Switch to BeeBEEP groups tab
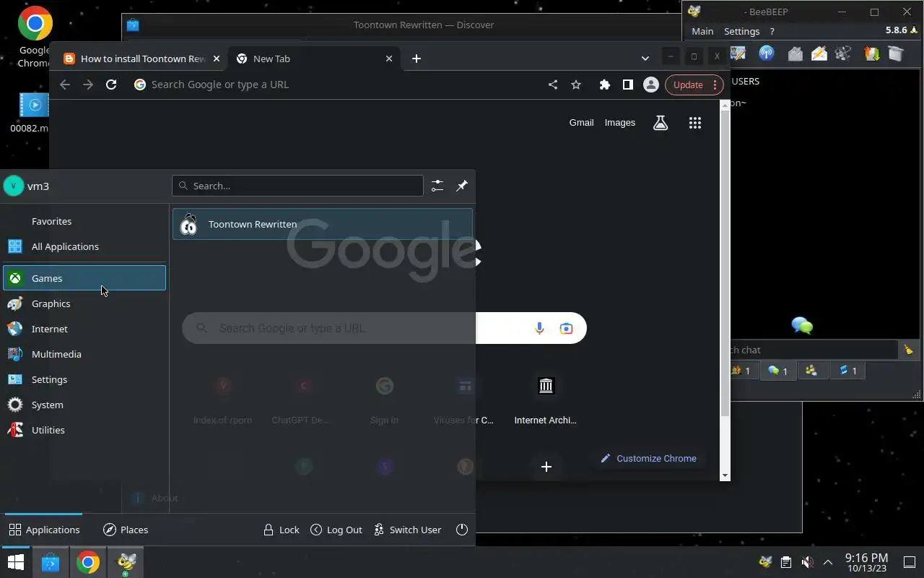This screenshot has width=924, height=578. (812, 371)
